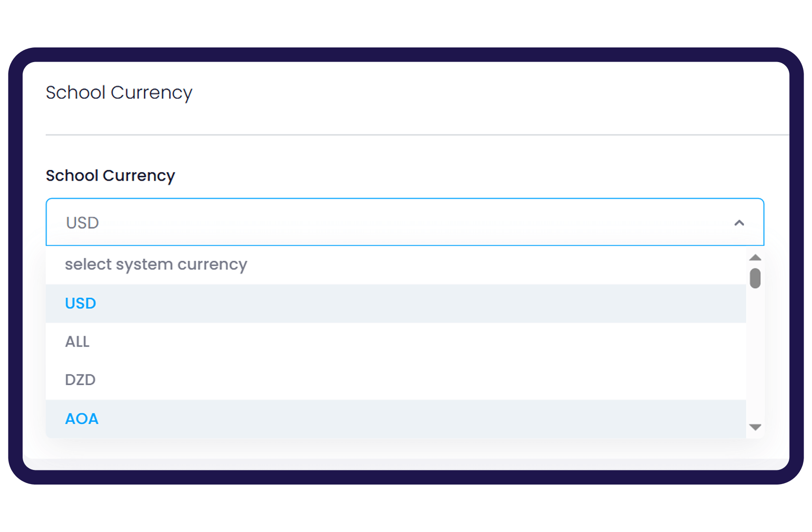Choose the 'select system currency' placeholder option

(x=156, y=265)
